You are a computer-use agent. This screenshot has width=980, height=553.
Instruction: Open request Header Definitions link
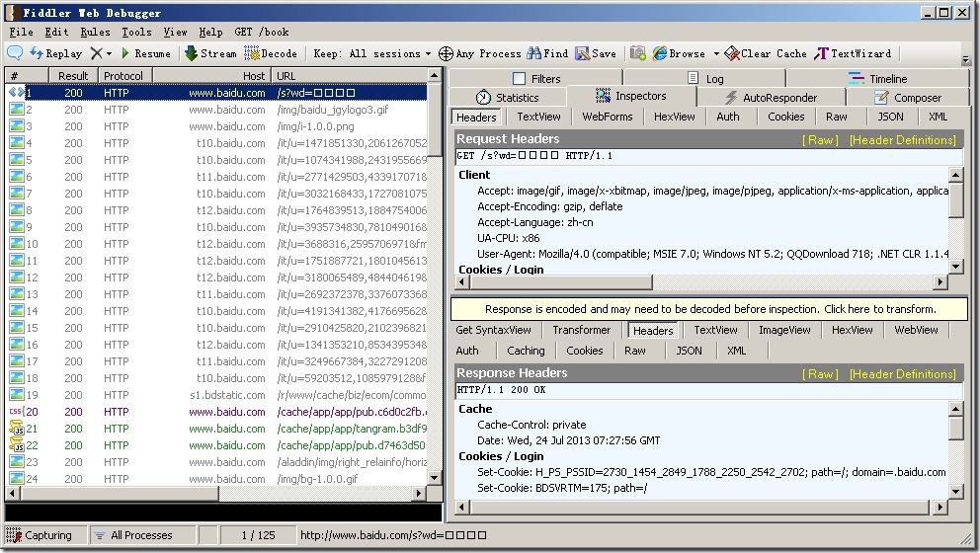[903, 140]
